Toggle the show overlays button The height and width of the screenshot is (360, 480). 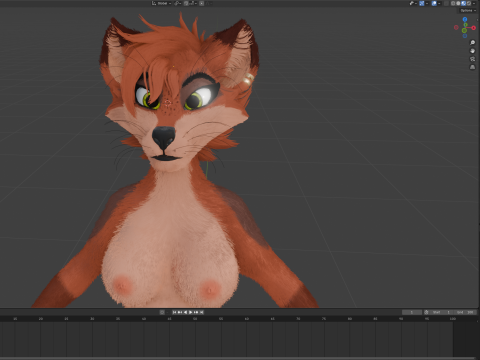coord(434,3)
